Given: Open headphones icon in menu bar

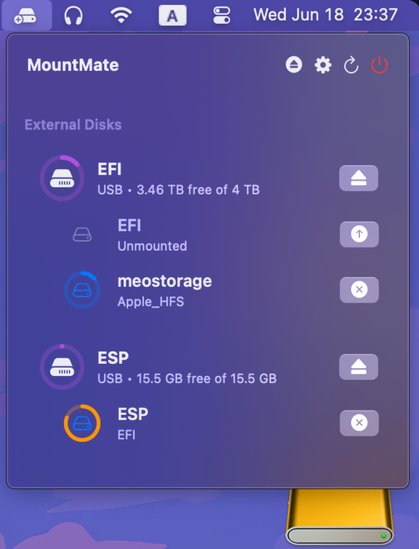Looking at the screenshot, I should [x=74, y=16].
